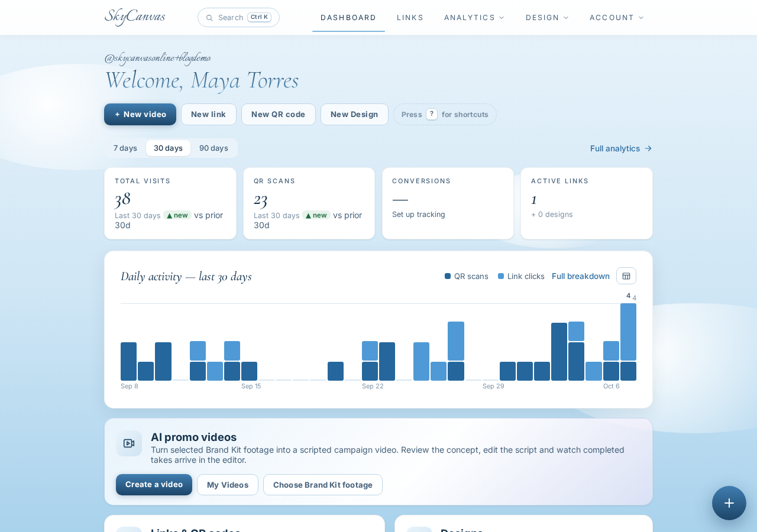Open the Links tab

point(410,18)
